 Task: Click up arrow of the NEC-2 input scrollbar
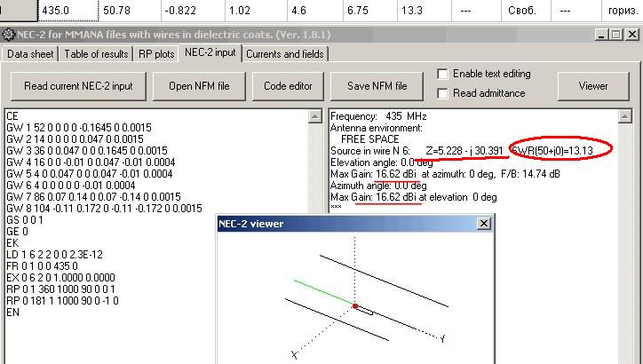[x=314, y=116]
